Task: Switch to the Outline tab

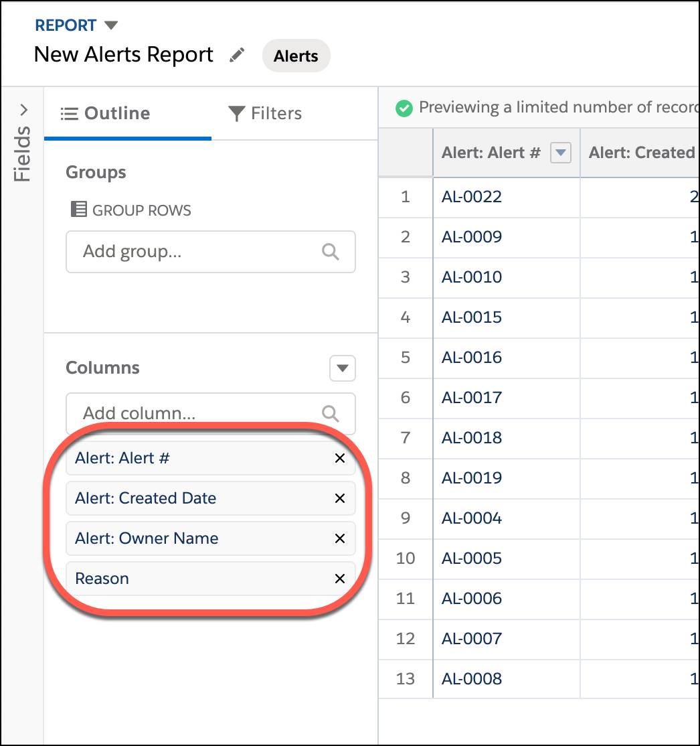Action: [x=127, y=113]
